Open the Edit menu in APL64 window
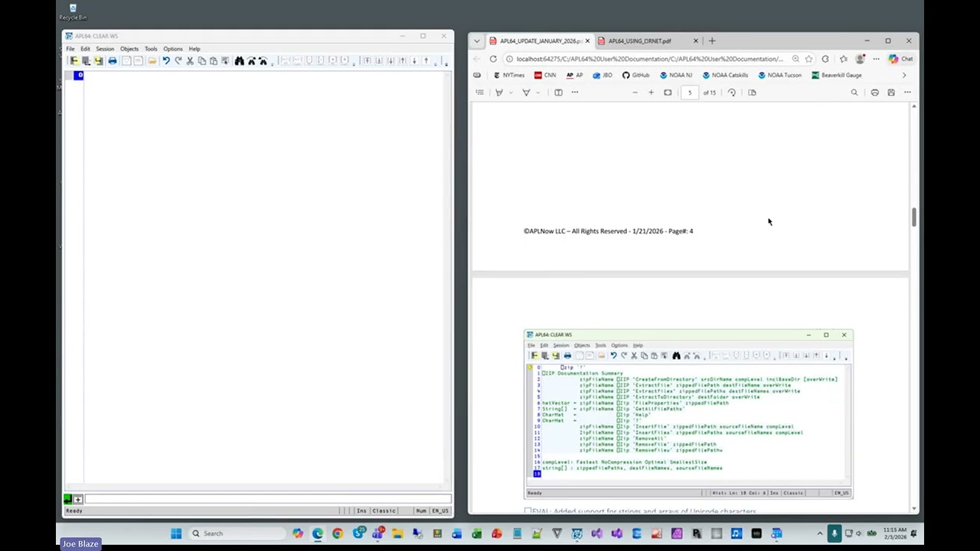Viewport: 980px width, 551px height. coord(86,49)
